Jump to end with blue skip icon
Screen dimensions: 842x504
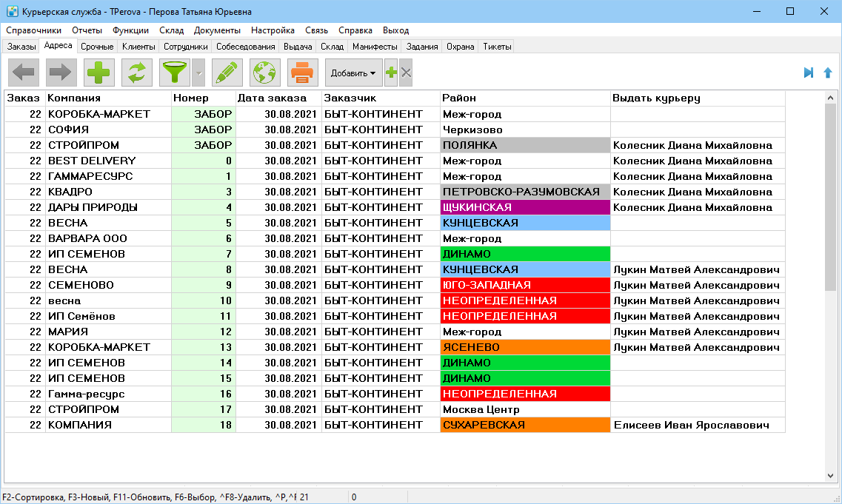pyautogui.click(x=808, y=73)
